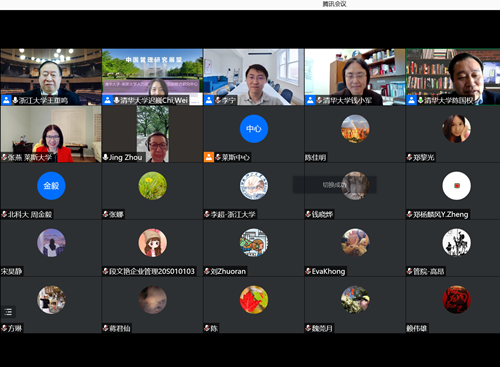This screenshot has height=367, width=500.
Task: Click the blue 中心 avatar circle
Action: point(254,129)
